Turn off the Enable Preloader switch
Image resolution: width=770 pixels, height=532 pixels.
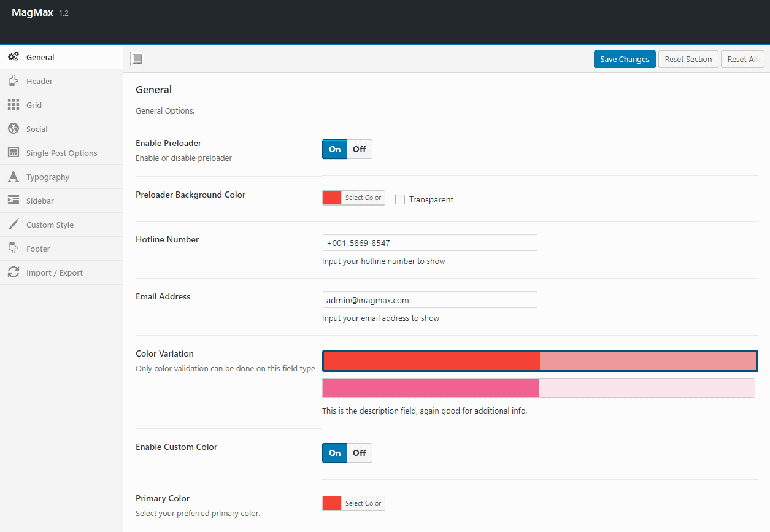(x=360, y=149)
